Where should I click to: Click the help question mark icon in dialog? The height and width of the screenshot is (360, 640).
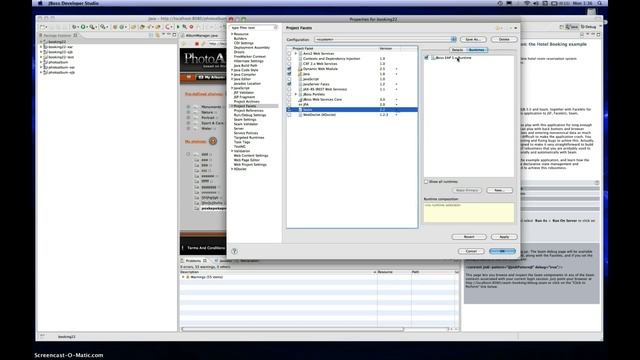click(x=234, y=251)
